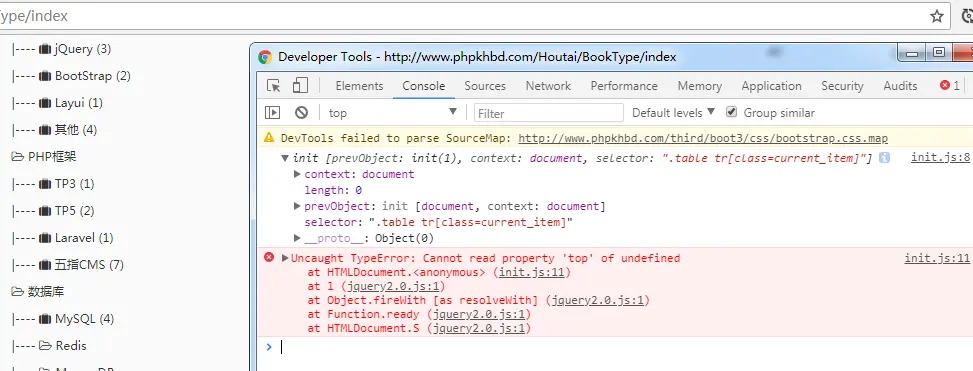Click the red Uncaught TypeError icon
Image resolution: width=973 pixels, height=371 pixels.
click(x=269, y=257)
